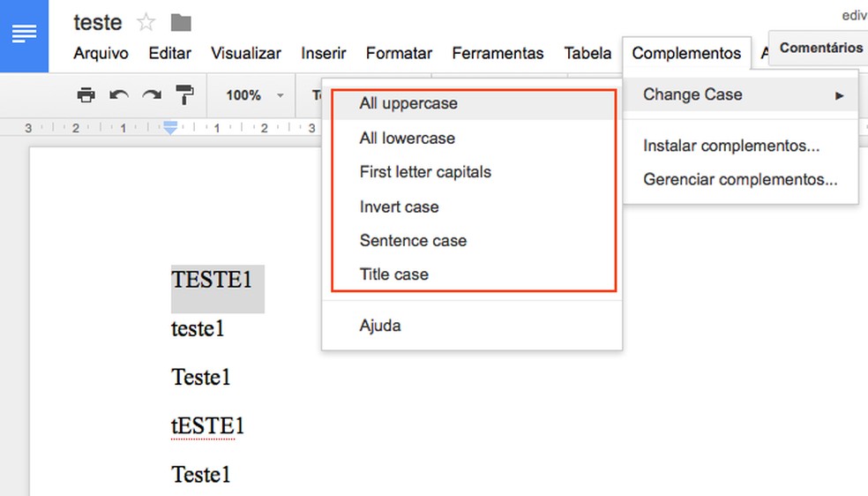Star the document named teste
This screenshot has width=868, height=496.
(x=146, y=22)
